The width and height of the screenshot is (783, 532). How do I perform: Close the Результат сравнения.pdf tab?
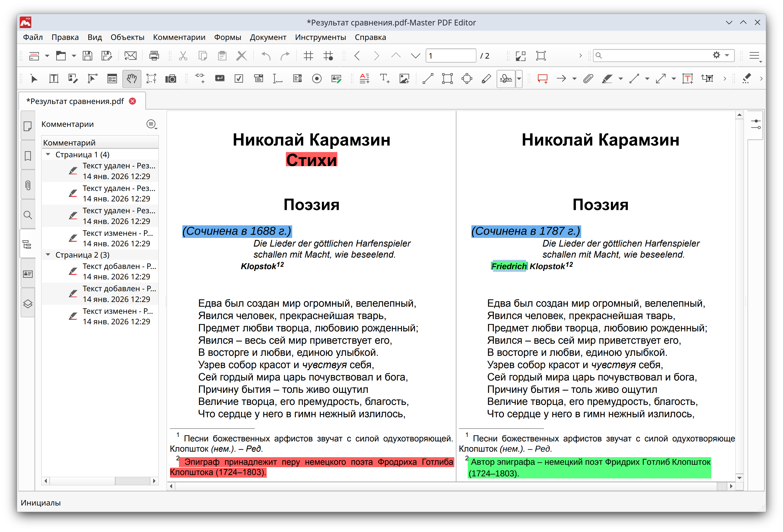[x=133, y=101]
